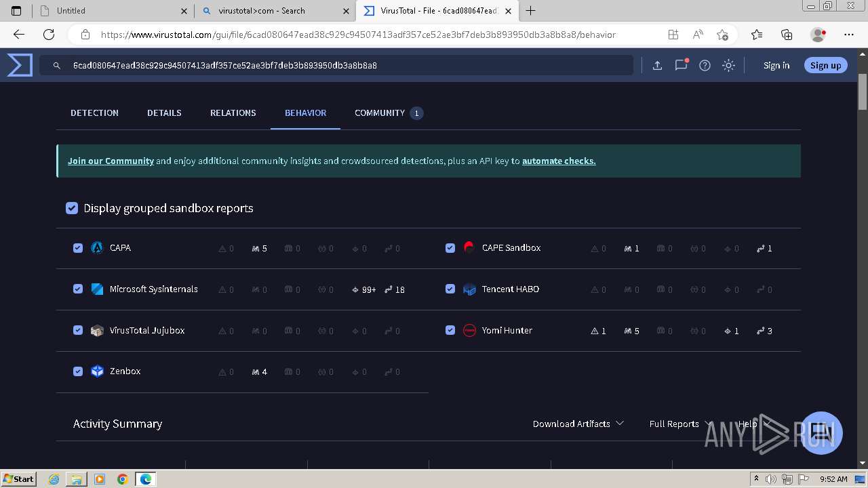The image size is (868, 488).
Task: Click the VirusTotal hash search field
Action: [x=336, y=66]
